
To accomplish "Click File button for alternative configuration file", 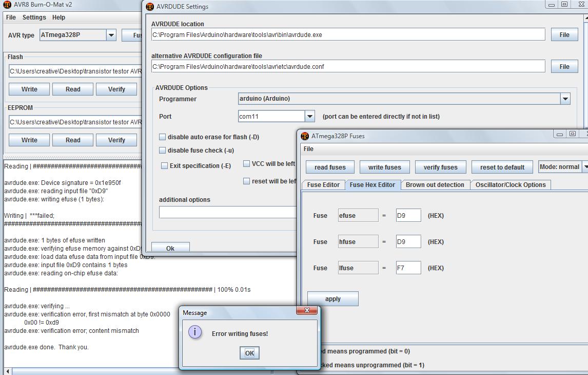I will click(x=564, y=66).
